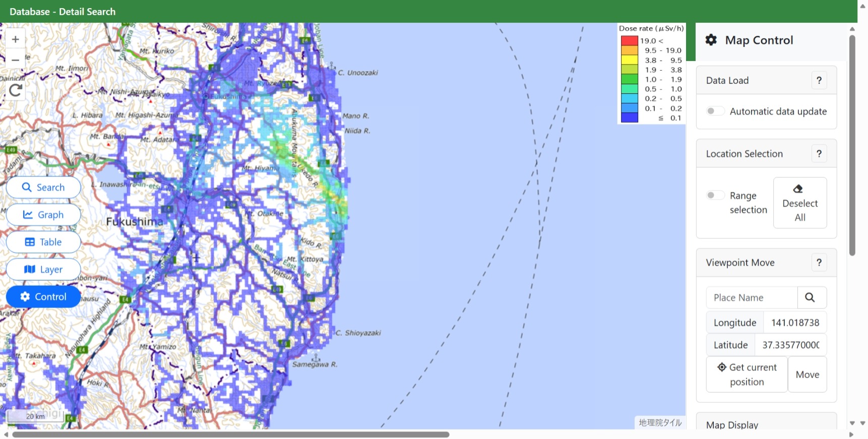
Task: Click the scroll left arrow at bottom
Action: click(x=6, y=434)
